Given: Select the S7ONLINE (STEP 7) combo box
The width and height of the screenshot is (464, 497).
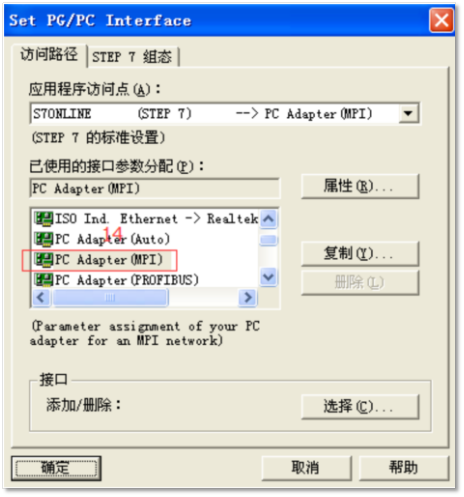Looking at the screenshot, I should coord(225,114).
